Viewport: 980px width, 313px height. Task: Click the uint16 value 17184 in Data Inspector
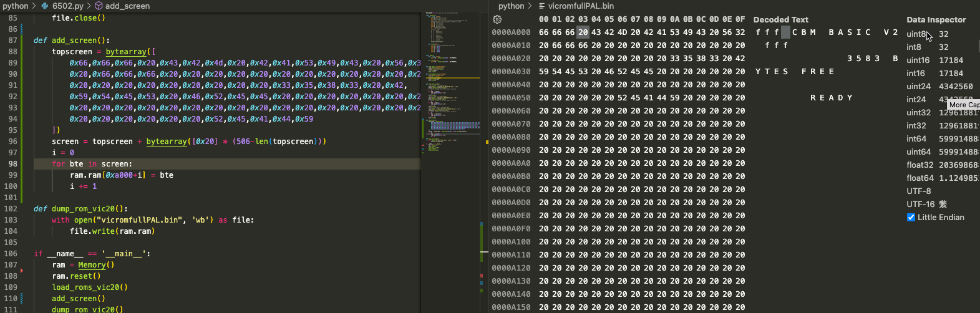click(x=951, y=60)
